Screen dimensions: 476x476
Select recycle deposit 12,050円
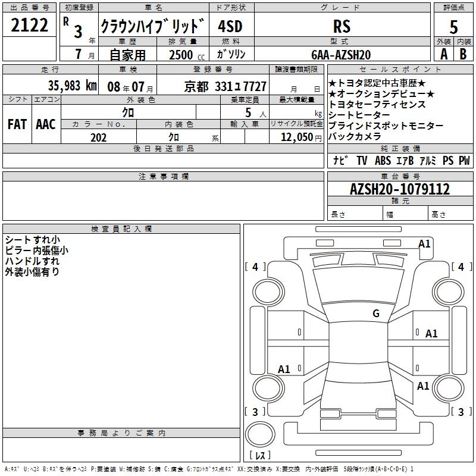click(x=301, y=137)
